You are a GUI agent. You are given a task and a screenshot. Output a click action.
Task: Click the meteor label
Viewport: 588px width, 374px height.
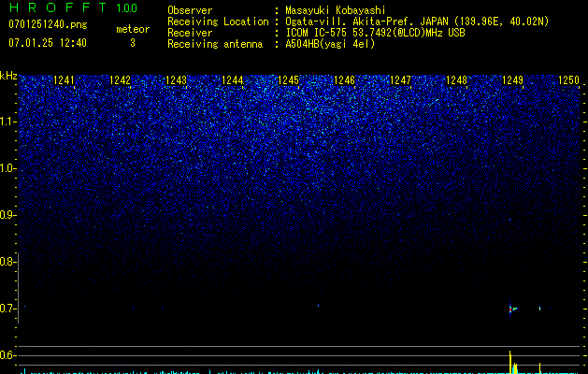point(133,29)
